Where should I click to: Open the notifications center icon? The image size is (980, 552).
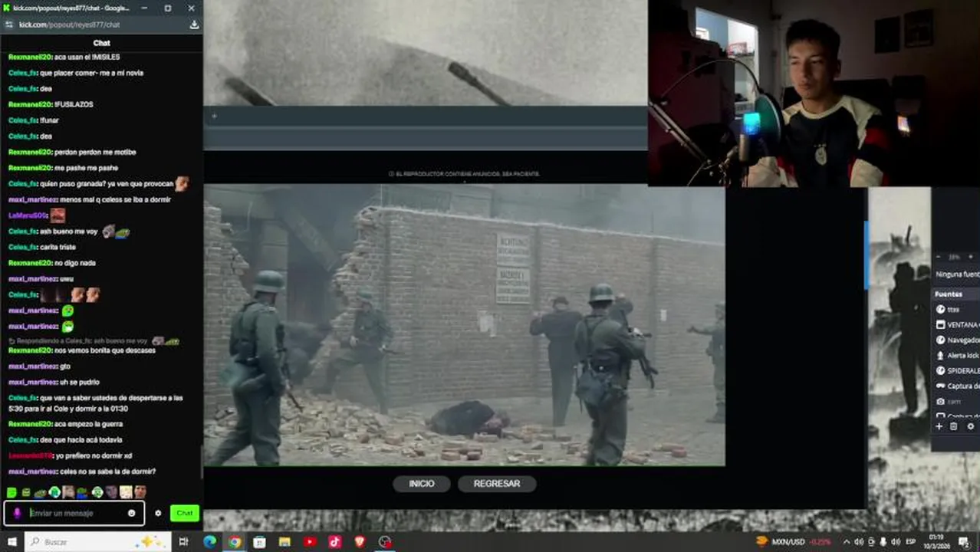[963, 542]
